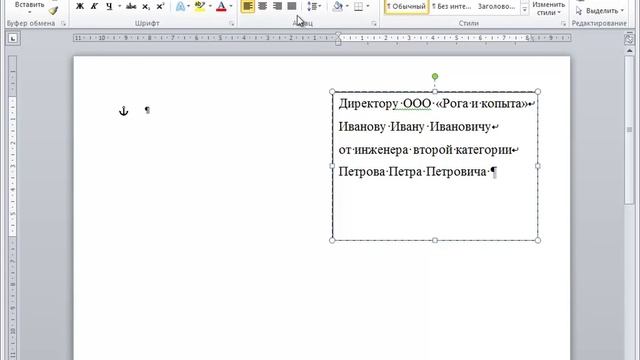Align text right
640x360 pixels.
point(277,6)
